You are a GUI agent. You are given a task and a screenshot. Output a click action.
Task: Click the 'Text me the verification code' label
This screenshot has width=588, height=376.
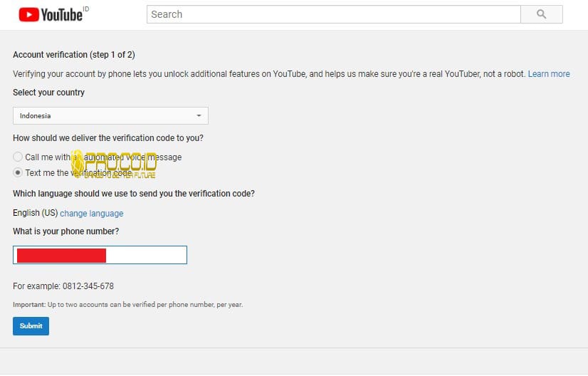[78, 173]
